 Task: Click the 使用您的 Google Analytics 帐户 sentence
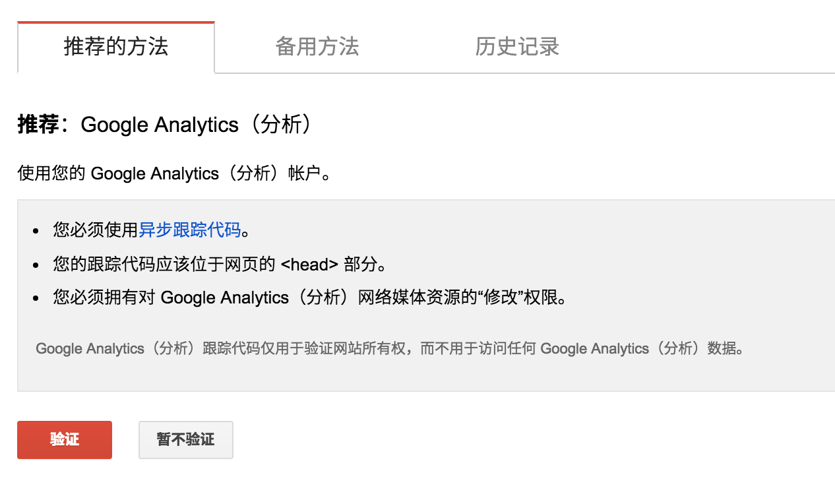coord(173,173)
